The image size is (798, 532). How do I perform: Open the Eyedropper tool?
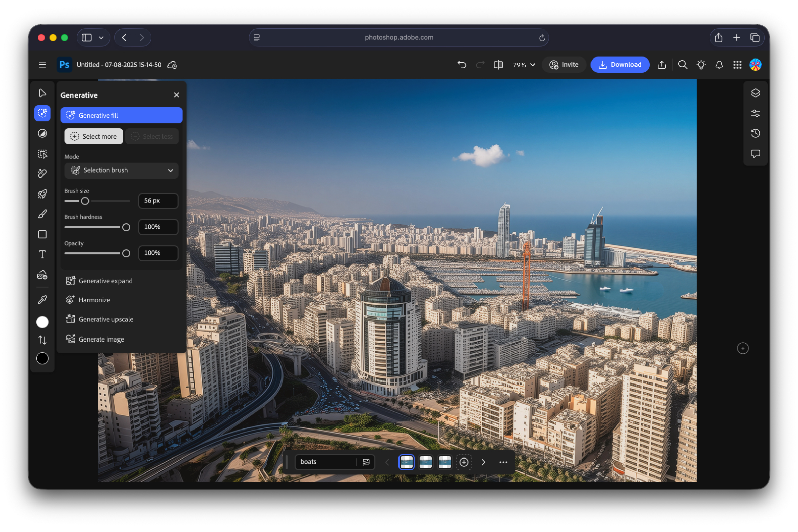coord(43,299)
